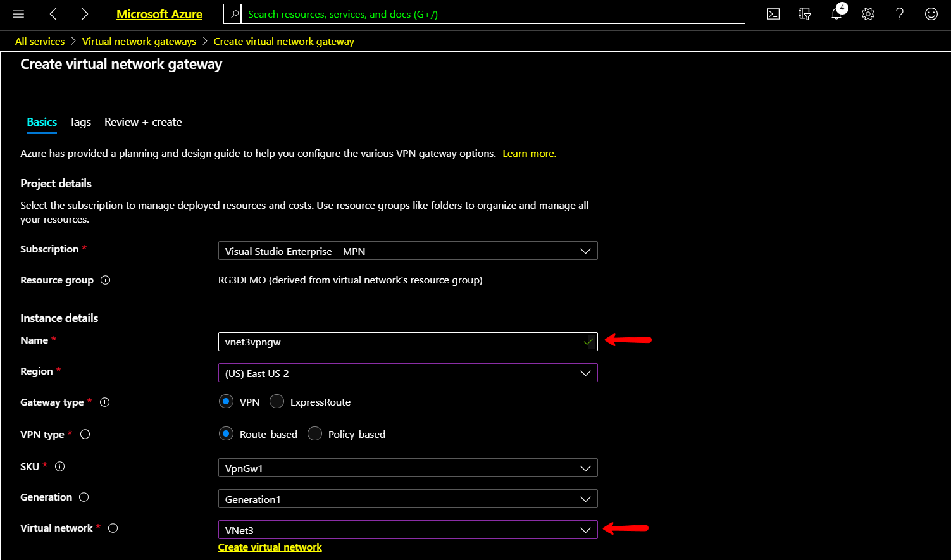This screenshot has height=560, width=951.
Task: Click the info icon next to VPN type
Action: [x=85, y=434]
